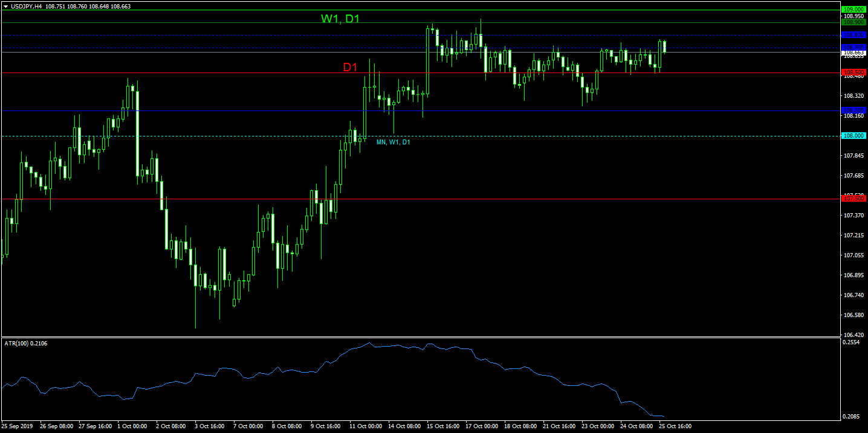Click the 15 Oct 16:00 time label
Image resolution: width=868 pixels, height=433 pixels.
coord(443,426)
